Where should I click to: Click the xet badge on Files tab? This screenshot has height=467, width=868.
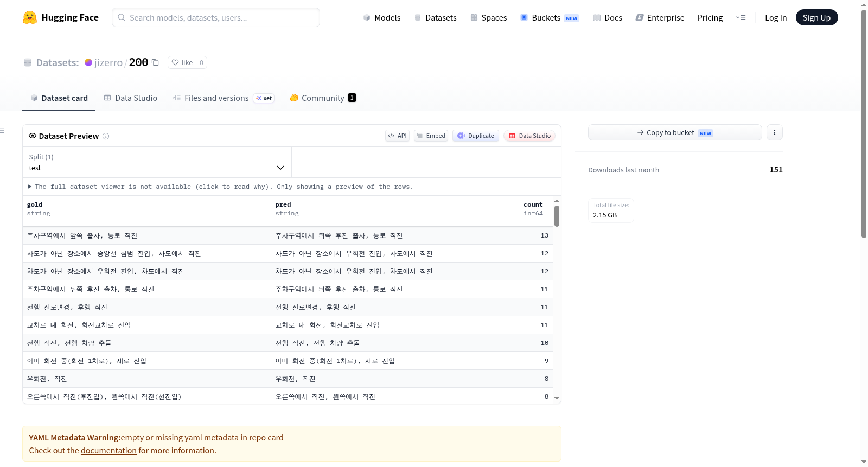[264, 98]
